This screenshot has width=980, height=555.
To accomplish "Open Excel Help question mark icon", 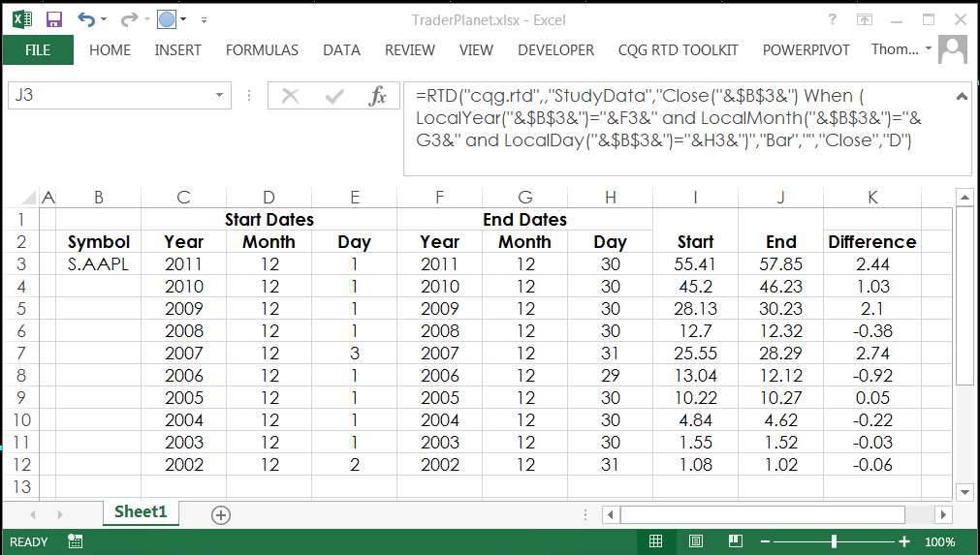I will (833, 19).
